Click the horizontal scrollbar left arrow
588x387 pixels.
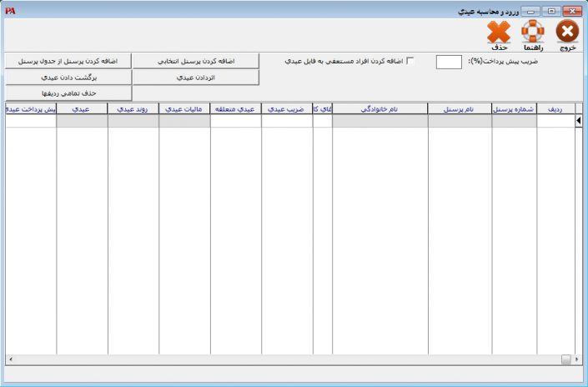(9, 359)
